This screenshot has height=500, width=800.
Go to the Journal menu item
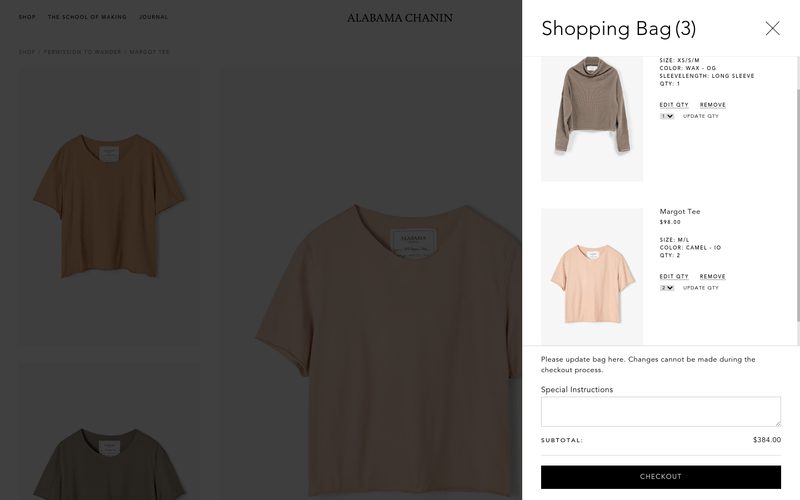click(153, 17)
